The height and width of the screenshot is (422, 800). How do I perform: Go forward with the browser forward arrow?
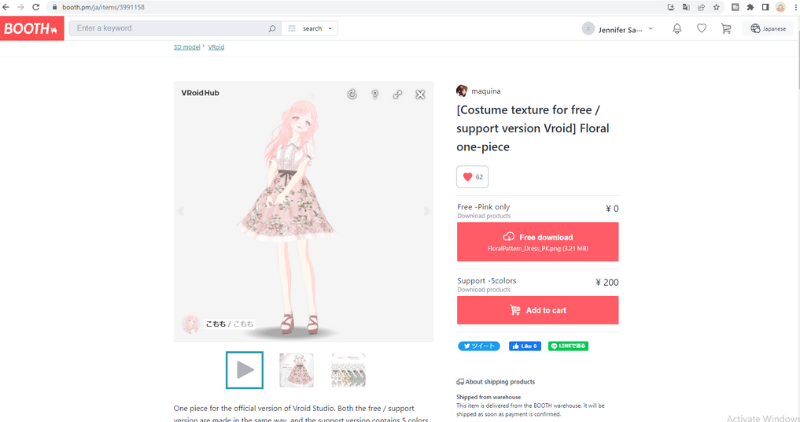20,7
